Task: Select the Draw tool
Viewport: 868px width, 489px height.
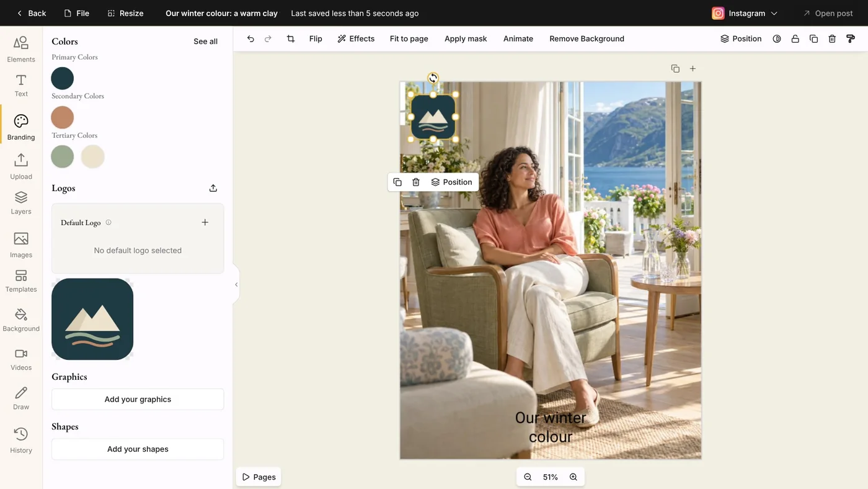Action: (21, 398)
